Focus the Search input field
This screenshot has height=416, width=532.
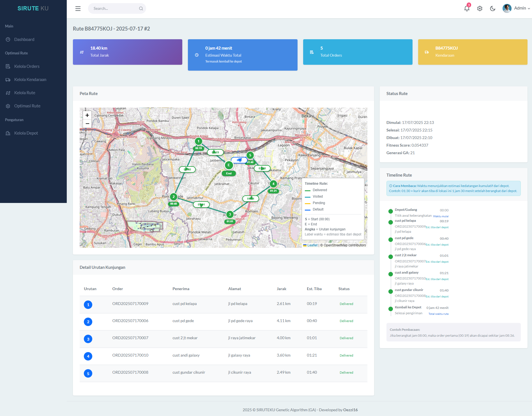115,8
